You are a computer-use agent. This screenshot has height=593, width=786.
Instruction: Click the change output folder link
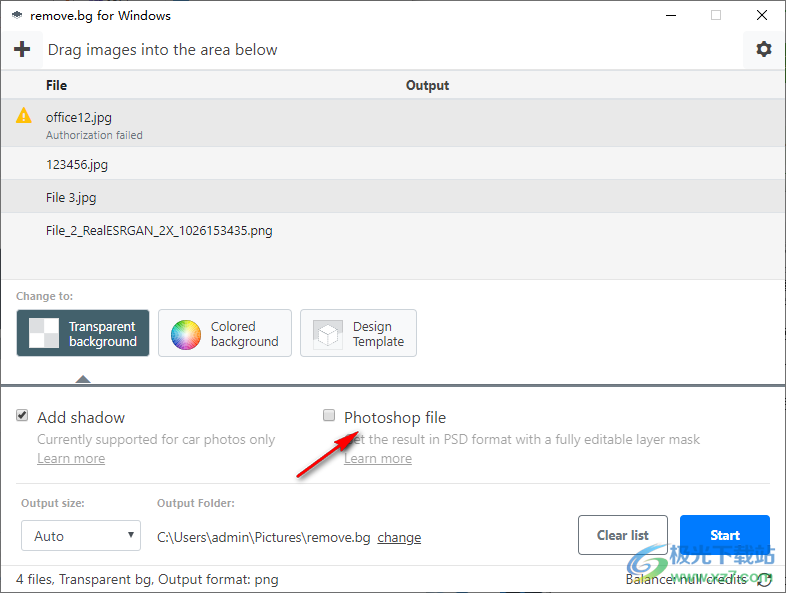(x=399, y=537)
